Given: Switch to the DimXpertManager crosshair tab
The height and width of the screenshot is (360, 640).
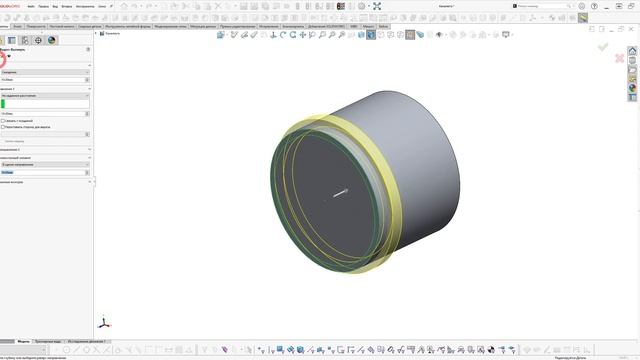Looking at the screenshot, I should (x=38, y=40).
